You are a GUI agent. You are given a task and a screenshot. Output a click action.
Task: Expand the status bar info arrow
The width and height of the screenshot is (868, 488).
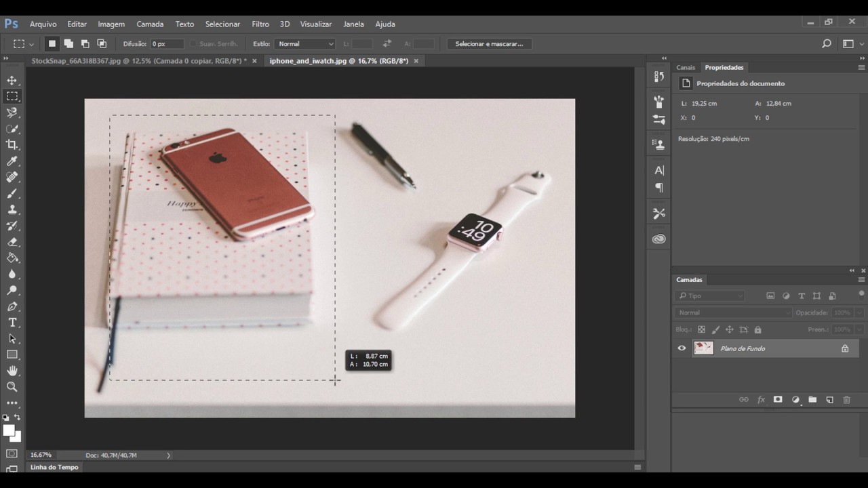click(168, 455)
